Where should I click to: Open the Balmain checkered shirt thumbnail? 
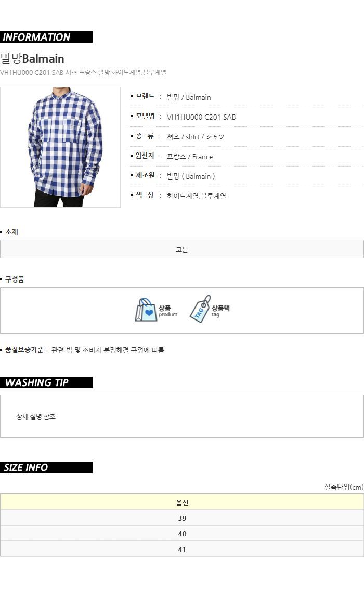pyautogui.click(x=60, y=147)
